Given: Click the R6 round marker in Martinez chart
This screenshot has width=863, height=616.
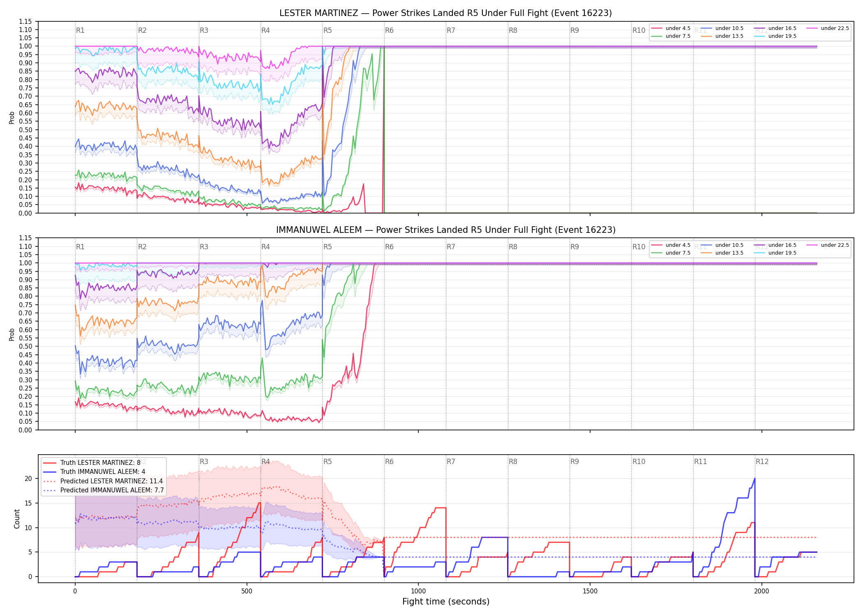Looking at the screenshot, I should [389, 30].
